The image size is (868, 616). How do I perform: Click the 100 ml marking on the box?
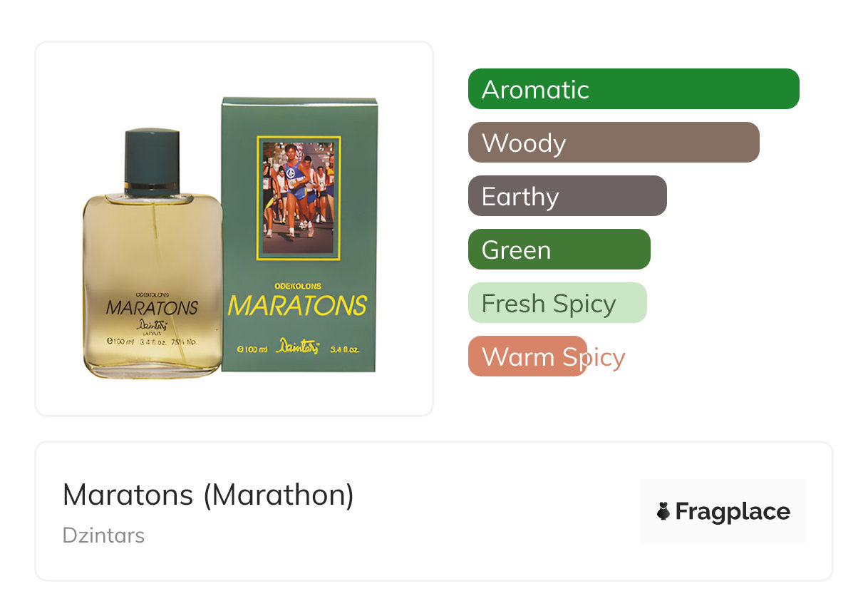point(252,350)
